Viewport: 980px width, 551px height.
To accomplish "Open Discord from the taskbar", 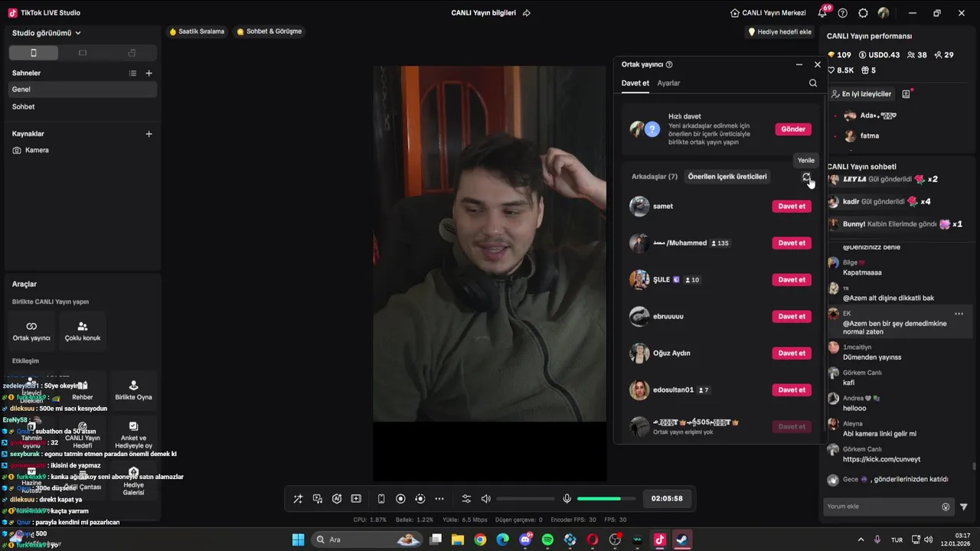I will pyautogui.click(x=525, y=540).
